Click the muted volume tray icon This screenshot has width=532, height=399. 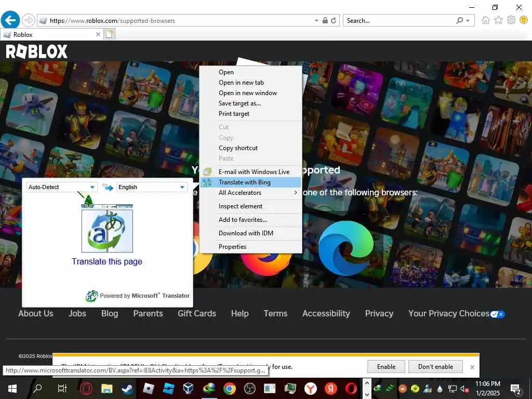click(x=464, y=389)
